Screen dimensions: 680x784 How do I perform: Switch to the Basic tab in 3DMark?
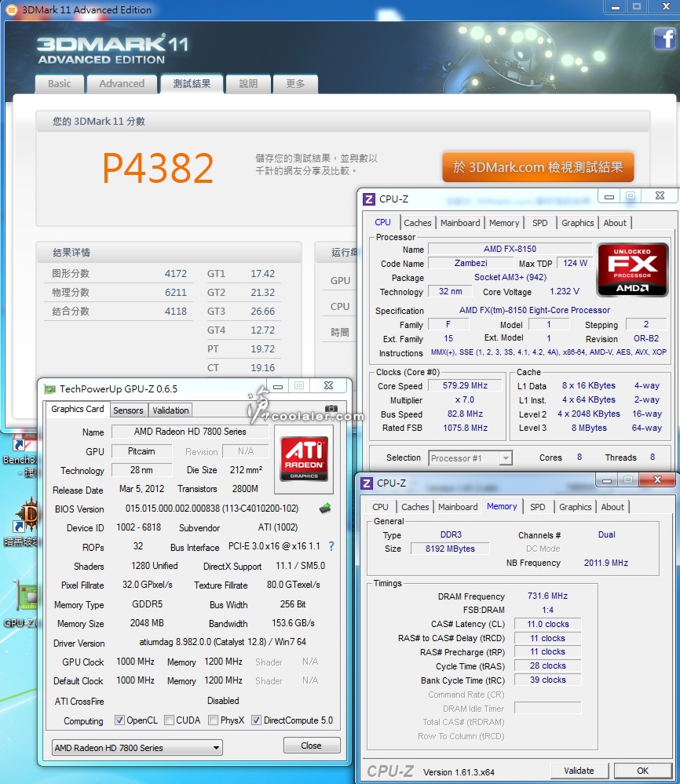click(x=60, y=84)
